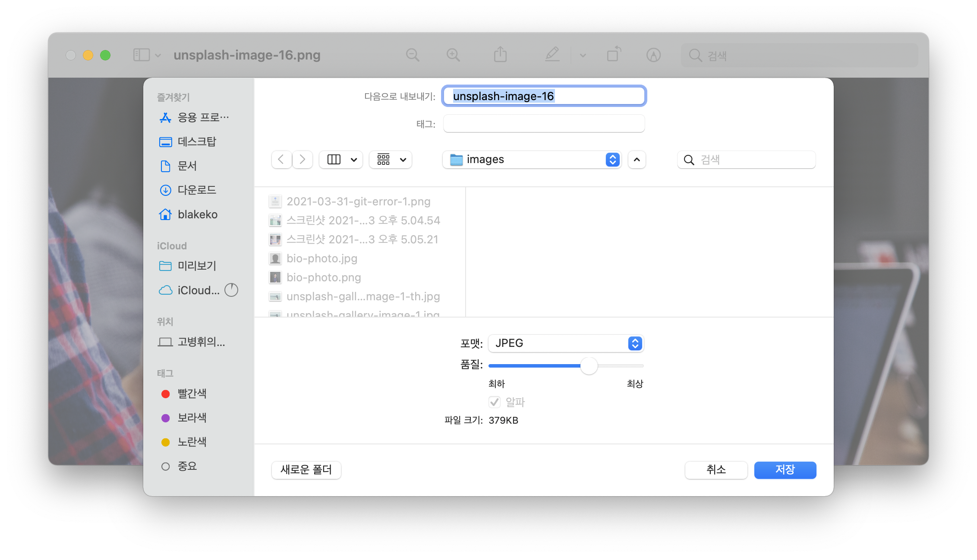The image size is (977, 560).
Task: Click the zoom out magnifier icon
Action: [x=413, y=55]
